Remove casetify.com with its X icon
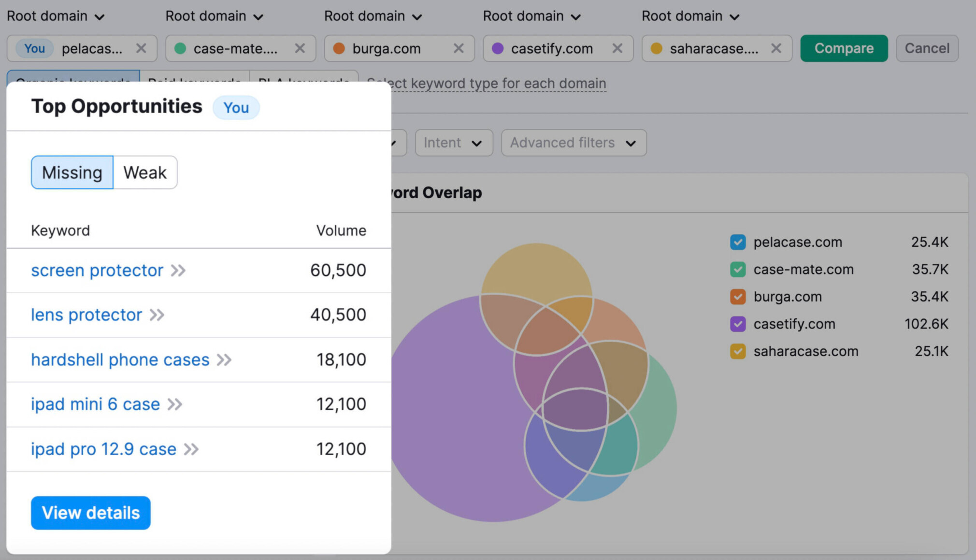The image size is (976, 560). point(617,48)
